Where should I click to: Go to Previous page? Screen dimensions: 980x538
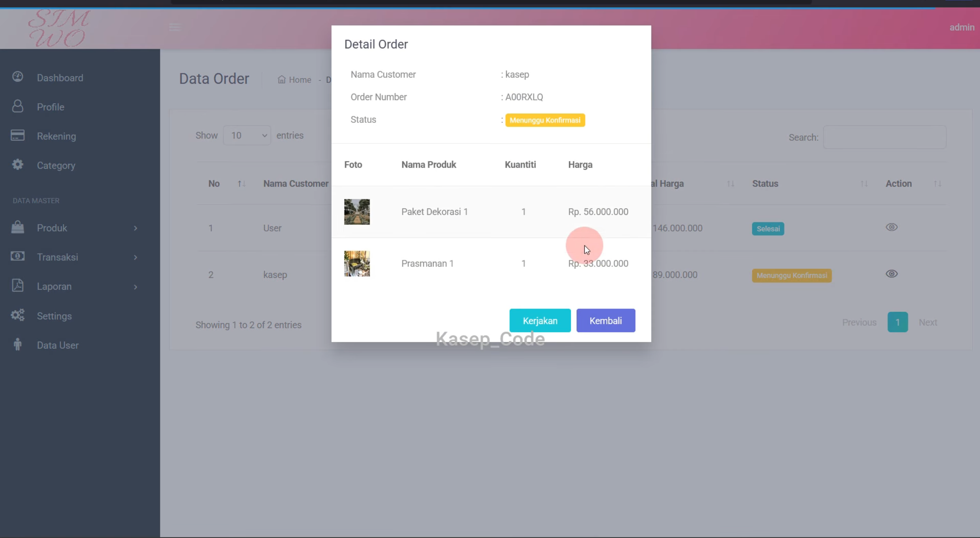tap(859, 322)
